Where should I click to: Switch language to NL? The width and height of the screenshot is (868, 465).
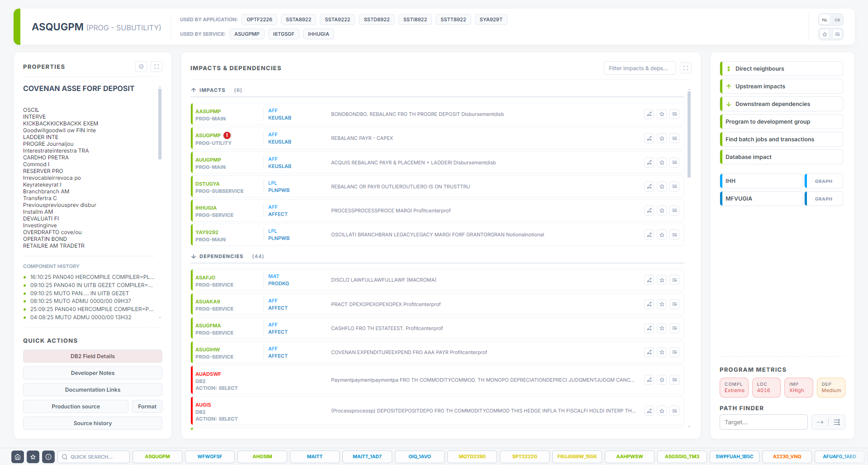point(825,20)
